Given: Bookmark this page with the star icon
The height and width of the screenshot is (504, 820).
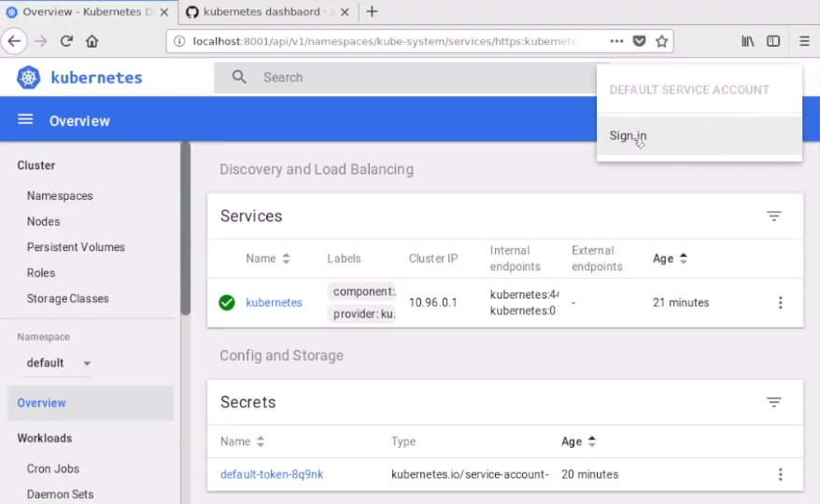Looking at the screenshot, I should 661,41.
